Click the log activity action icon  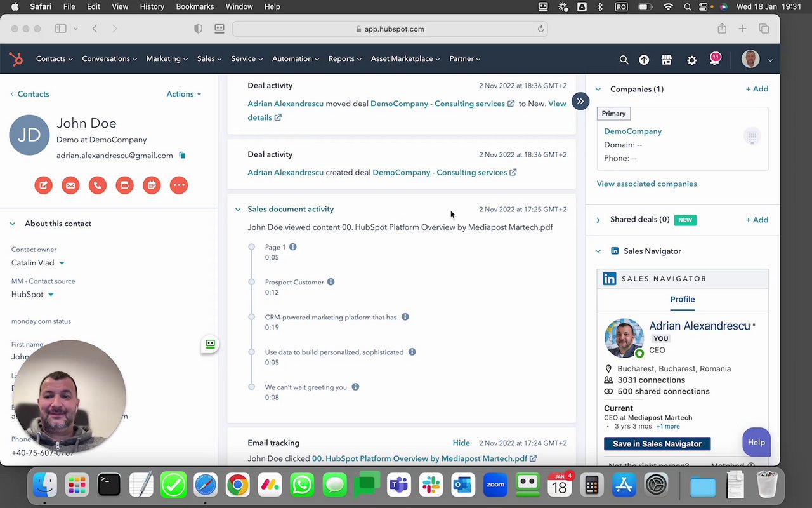coord(124,185)
